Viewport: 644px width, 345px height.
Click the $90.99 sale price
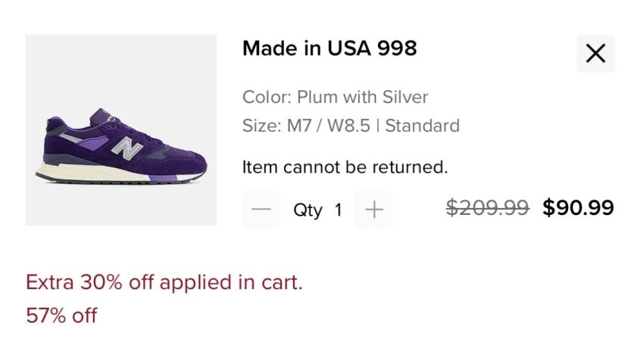point(578,208)
